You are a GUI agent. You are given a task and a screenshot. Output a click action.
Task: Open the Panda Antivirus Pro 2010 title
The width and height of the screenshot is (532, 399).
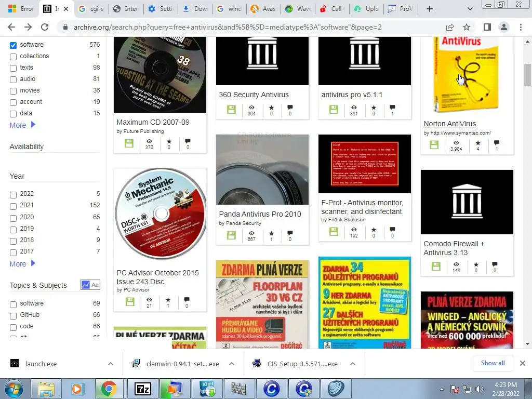(x=260, y=214)
